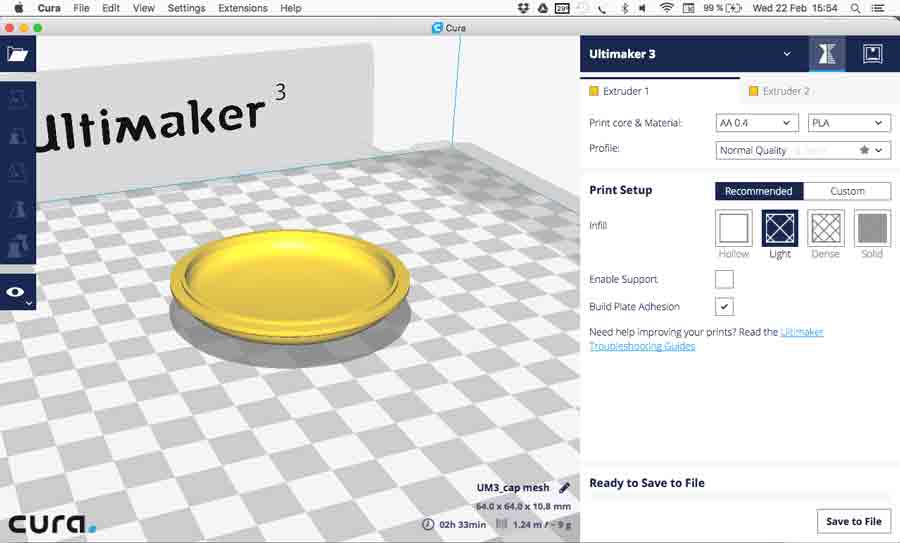Image resolution: width=900 pixels, height=543 pixels.
Task: Open the Extensions menu
Action: point(243,8)
